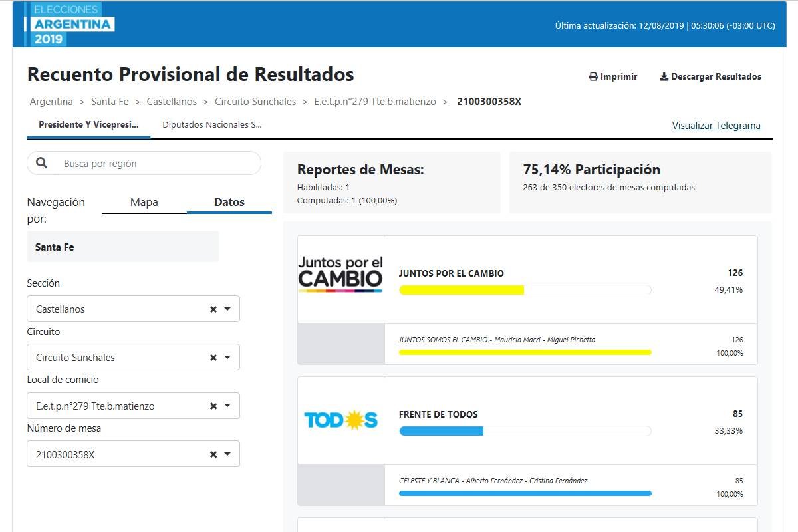The height and width of the screenshot is (532, 798).
Task: Expand the Local de comicio dropdown arrow
Action: [228, 406]
